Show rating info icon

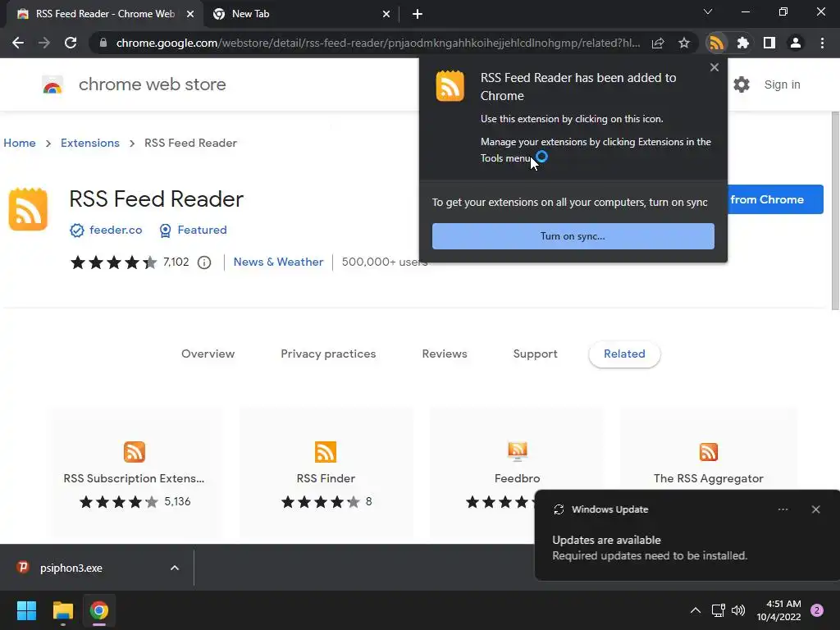204,262
